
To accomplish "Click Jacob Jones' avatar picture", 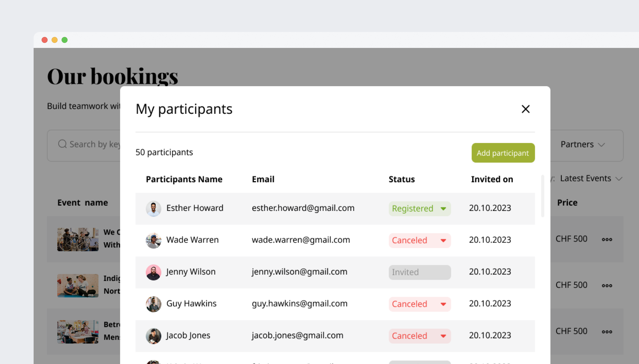I will pyautogui.click(x=153, y=336).
